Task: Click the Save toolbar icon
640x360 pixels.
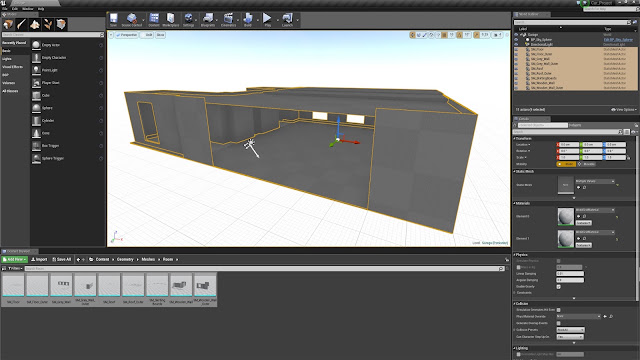Action: click(x=113, y=20)
